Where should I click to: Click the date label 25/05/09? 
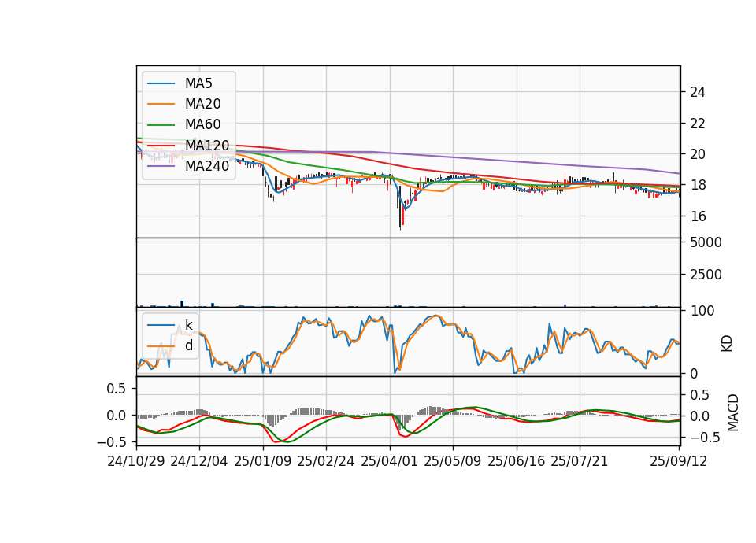pos(453,461)
